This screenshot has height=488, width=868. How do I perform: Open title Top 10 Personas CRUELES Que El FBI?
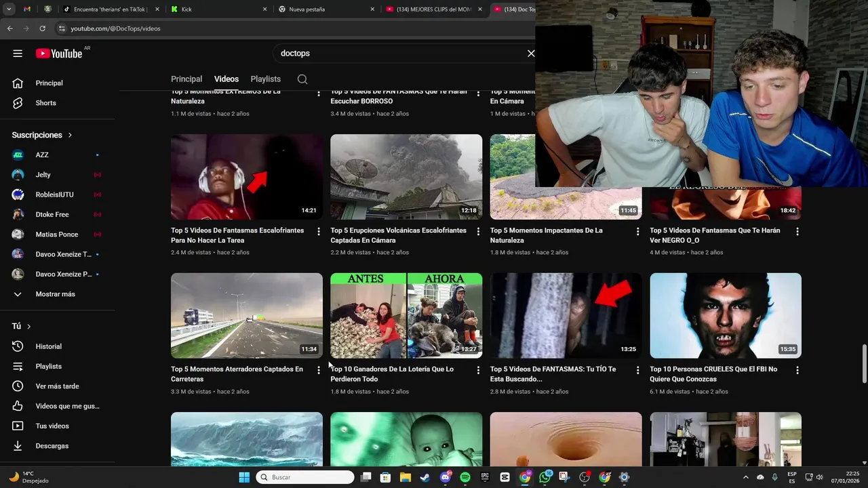tap(713, 374)
